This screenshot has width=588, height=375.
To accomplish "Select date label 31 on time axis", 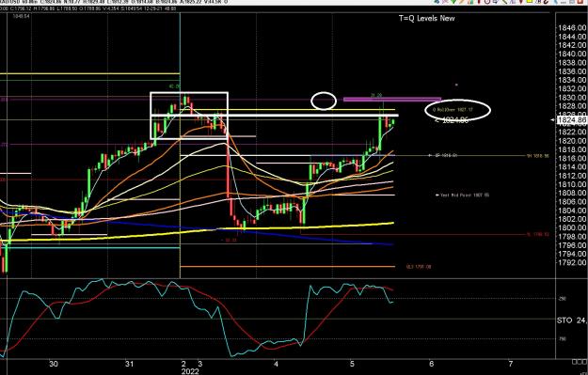I will click(130, 364).
